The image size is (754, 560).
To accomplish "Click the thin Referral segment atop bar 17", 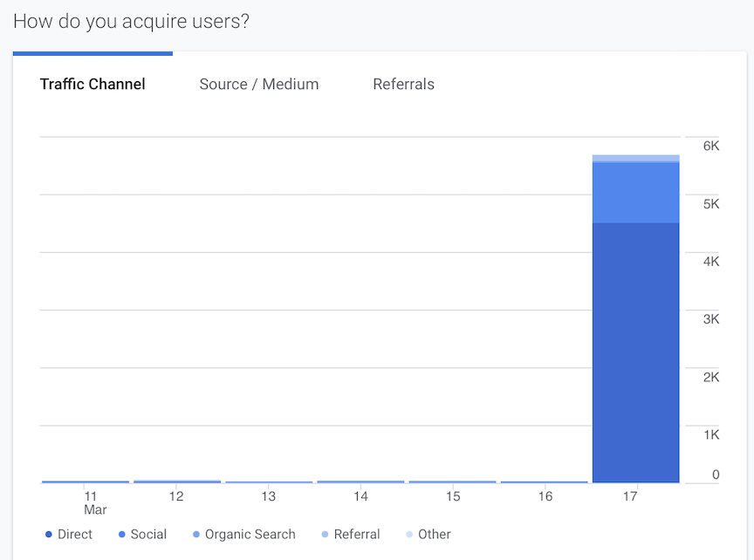I will (635, 159).
